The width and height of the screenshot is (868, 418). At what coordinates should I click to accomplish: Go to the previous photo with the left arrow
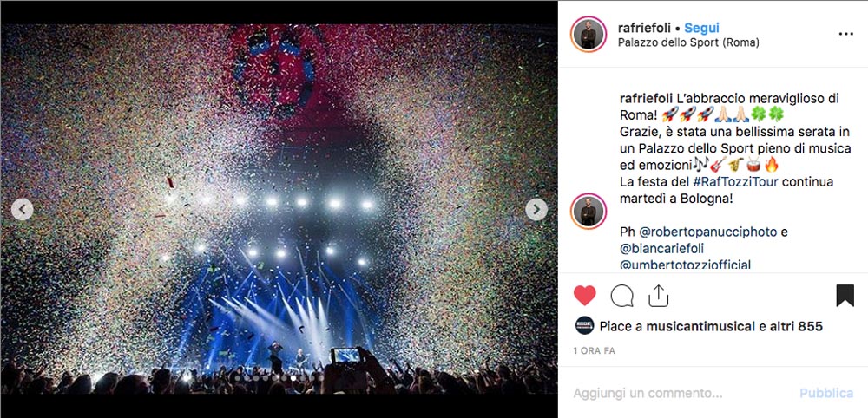click(x=23, y=210)
